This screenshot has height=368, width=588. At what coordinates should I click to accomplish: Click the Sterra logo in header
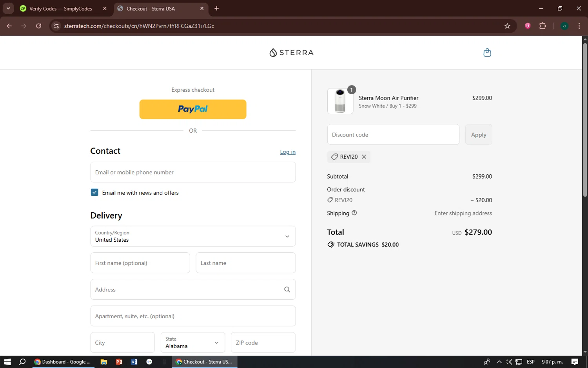(291, 53)
